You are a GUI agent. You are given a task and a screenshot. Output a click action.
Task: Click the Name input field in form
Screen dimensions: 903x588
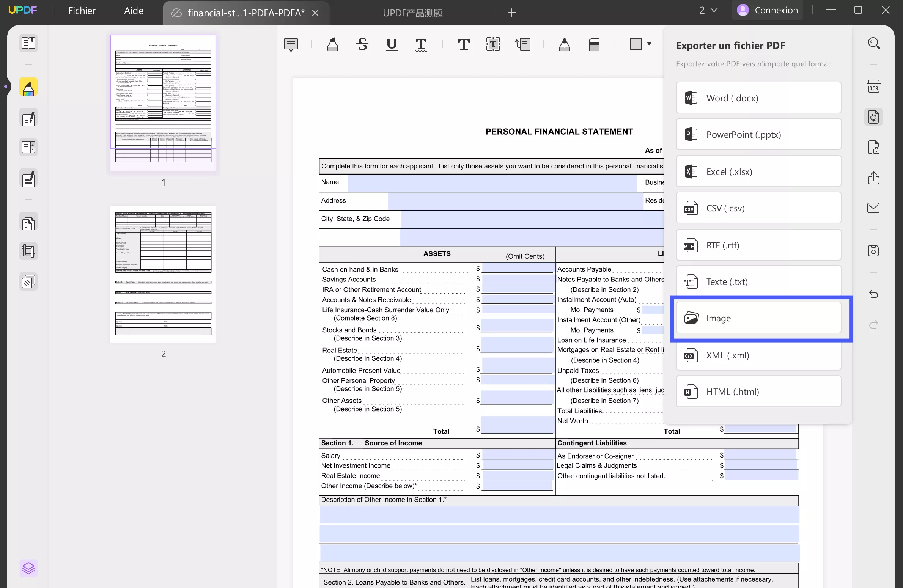click(492, 182)
